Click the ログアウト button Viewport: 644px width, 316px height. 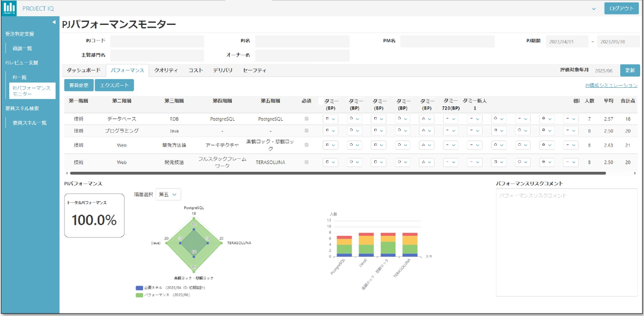(x=621, y=9)
